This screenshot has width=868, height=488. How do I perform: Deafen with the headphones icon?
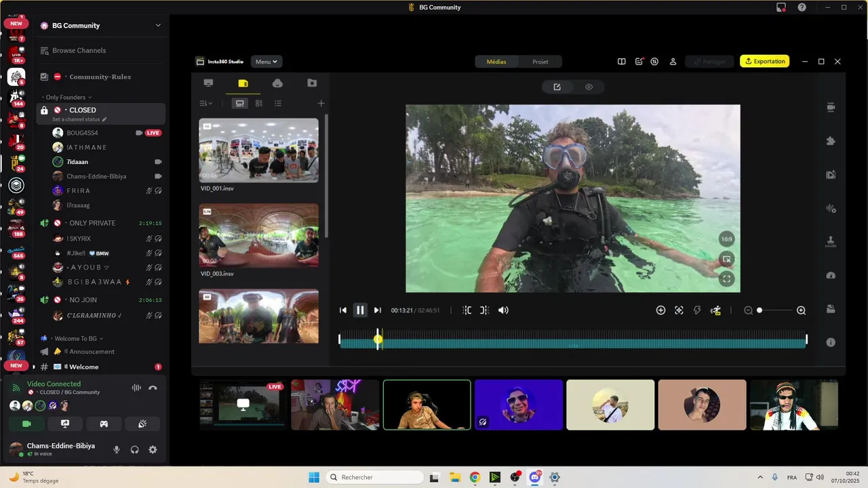point(135,449)
